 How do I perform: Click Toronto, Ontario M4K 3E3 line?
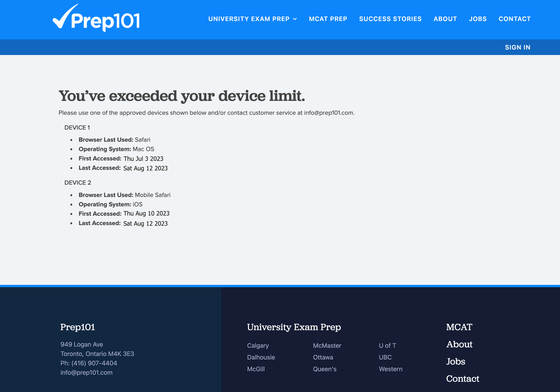97,354
